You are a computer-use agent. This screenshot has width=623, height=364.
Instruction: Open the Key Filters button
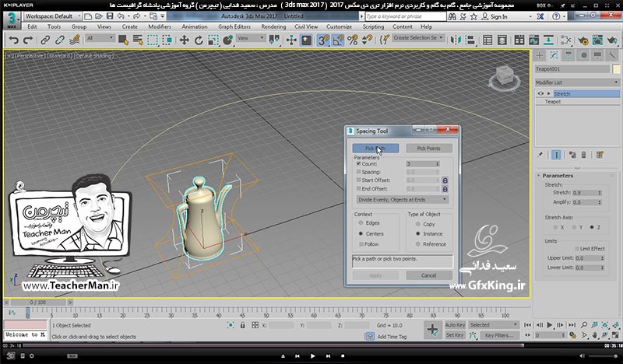click(x=499, y=335)
